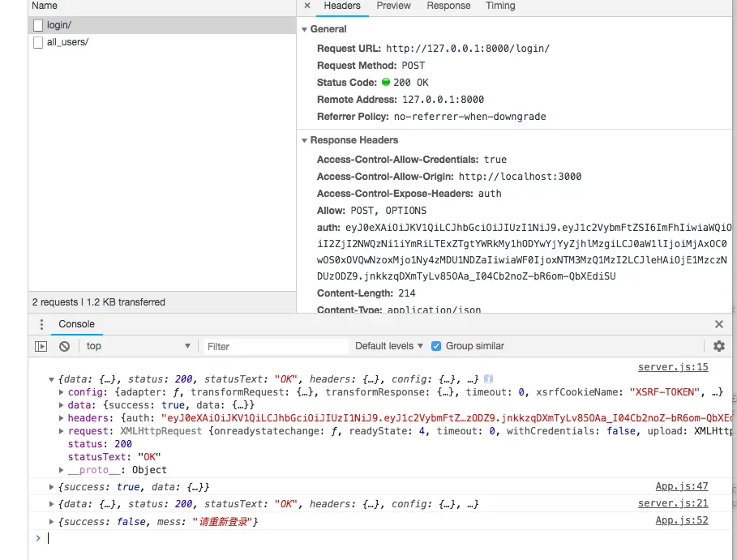Screen dimensions: 737x560
Task: Open the console drawer three-dot menu
Action: click(x=41, y=324)
